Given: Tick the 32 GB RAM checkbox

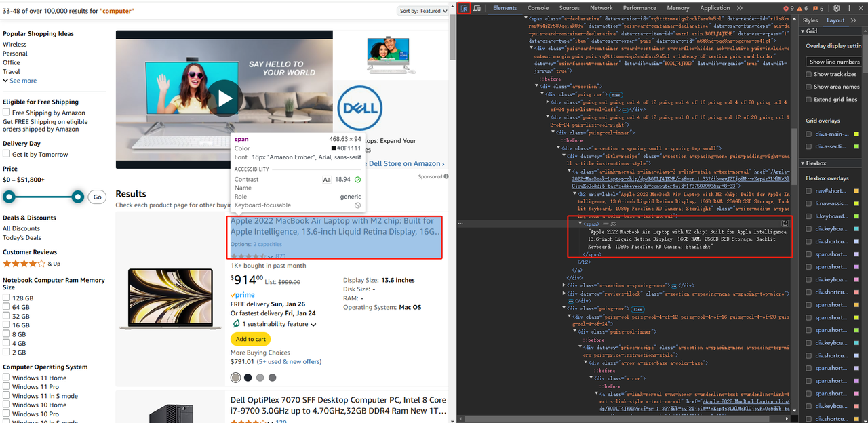Looking at the screenshot, I should [7, 316].
